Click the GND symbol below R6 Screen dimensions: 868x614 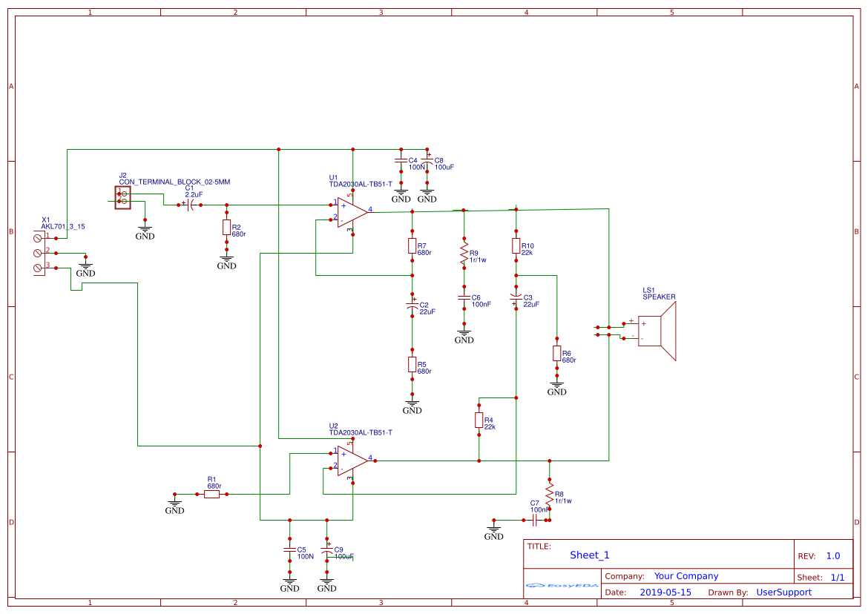point(557,388)
